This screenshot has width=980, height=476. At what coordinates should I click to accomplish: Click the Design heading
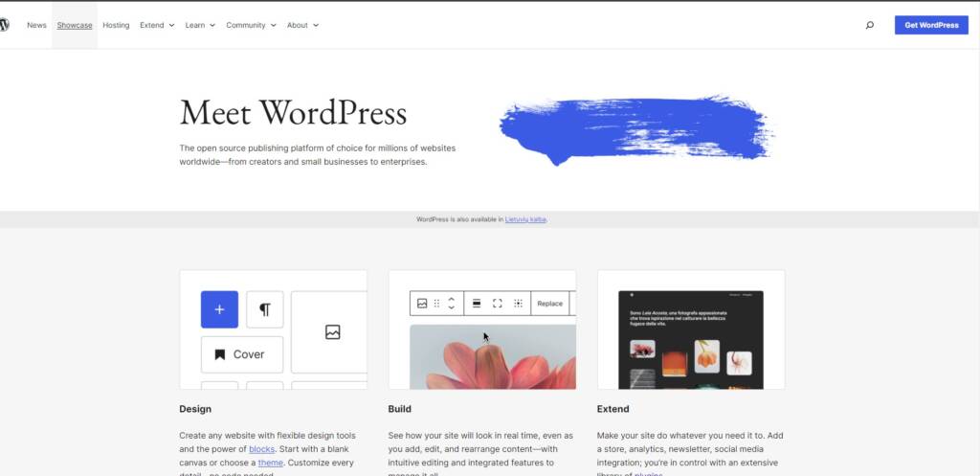click(195, 409)
